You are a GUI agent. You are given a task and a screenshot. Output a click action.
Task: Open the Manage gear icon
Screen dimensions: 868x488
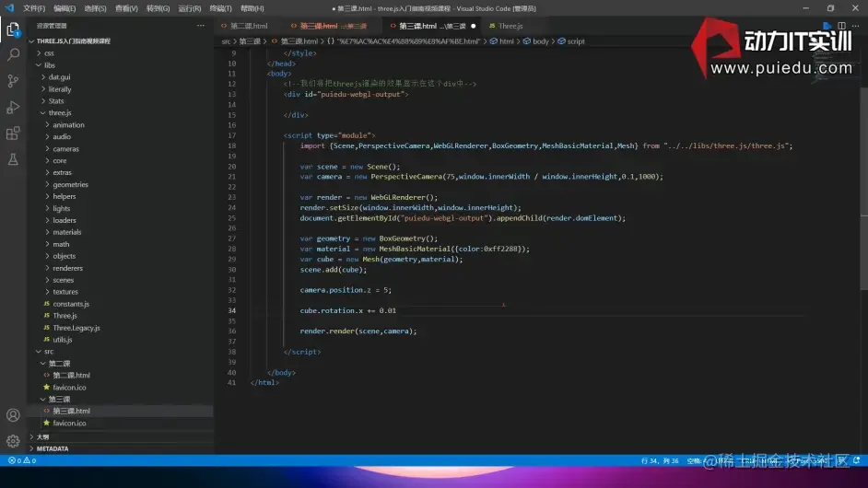coord(13,441)
